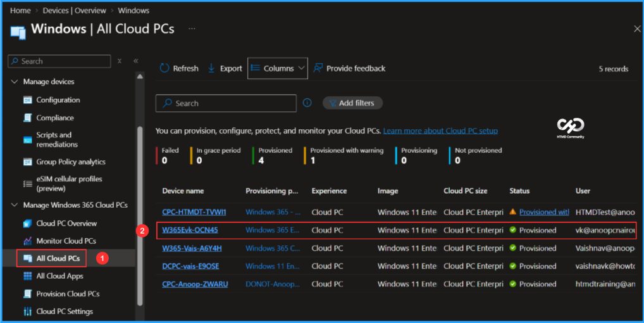This screenshot has width=644, height=323.
Task: Select the Provisioned count tile
Action: tap(272, 155)
